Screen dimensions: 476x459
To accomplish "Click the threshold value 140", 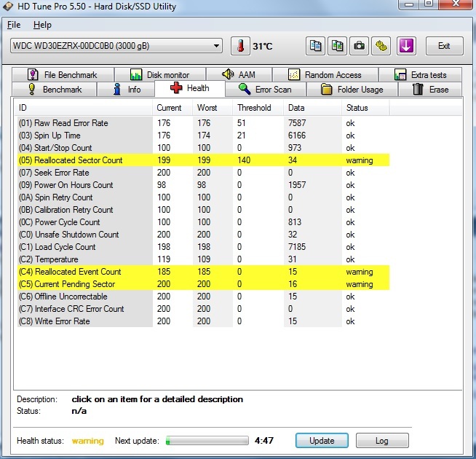I will point(244,160).
